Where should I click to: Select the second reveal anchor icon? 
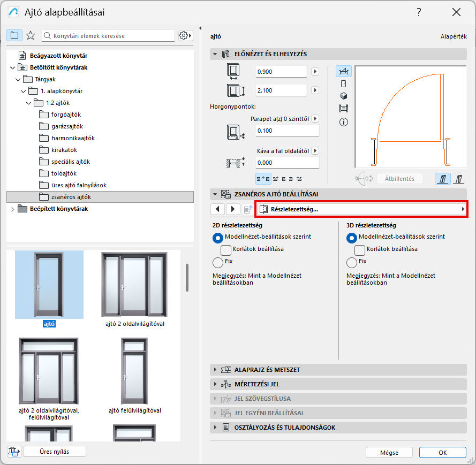[276, 179]
